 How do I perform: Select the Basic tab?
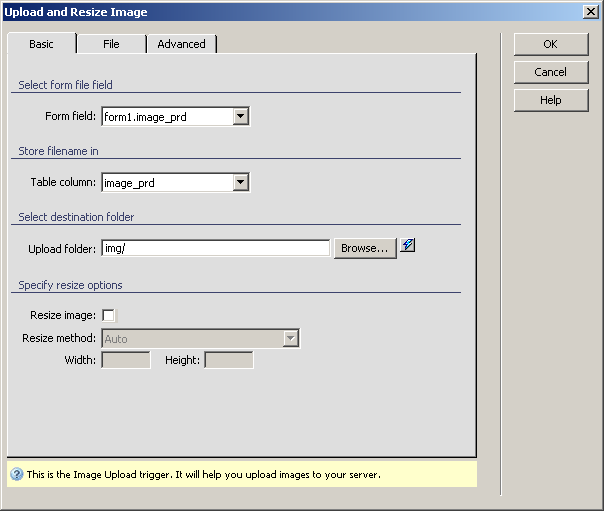41,44
